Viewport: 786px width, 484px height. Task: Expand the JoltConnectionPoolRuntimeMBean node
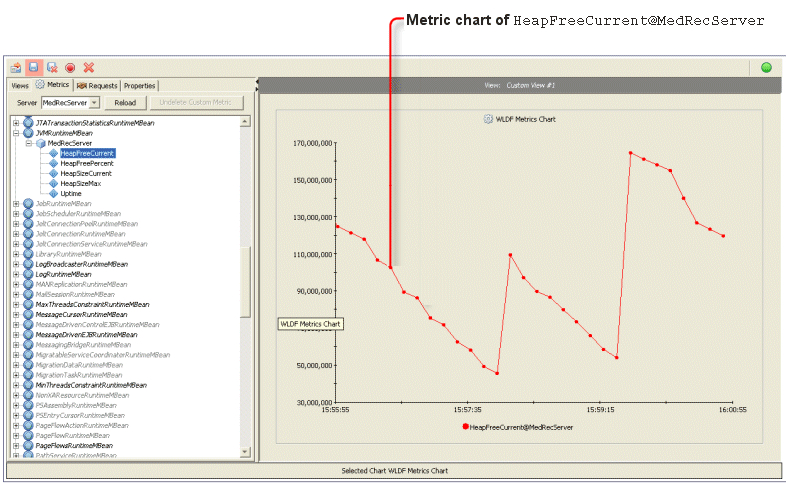click(16, 223)
